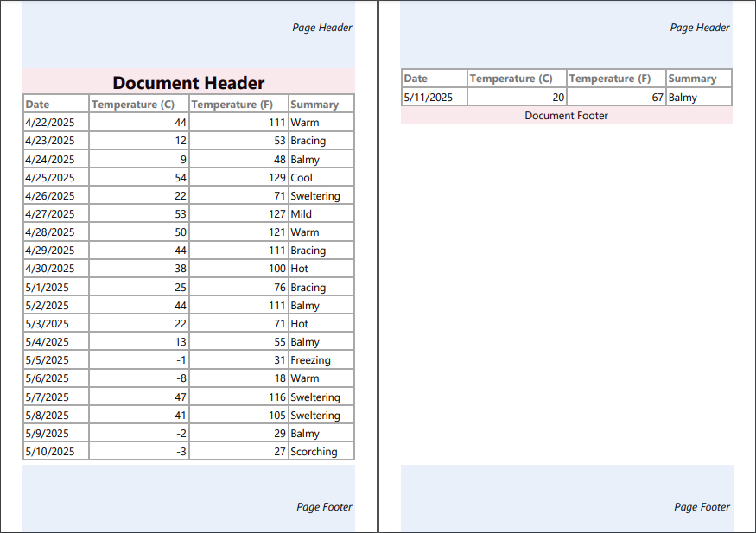This screenshot has width=756, height=533.
Task: Select Page Footer text on second page
Action: (702, 507)
